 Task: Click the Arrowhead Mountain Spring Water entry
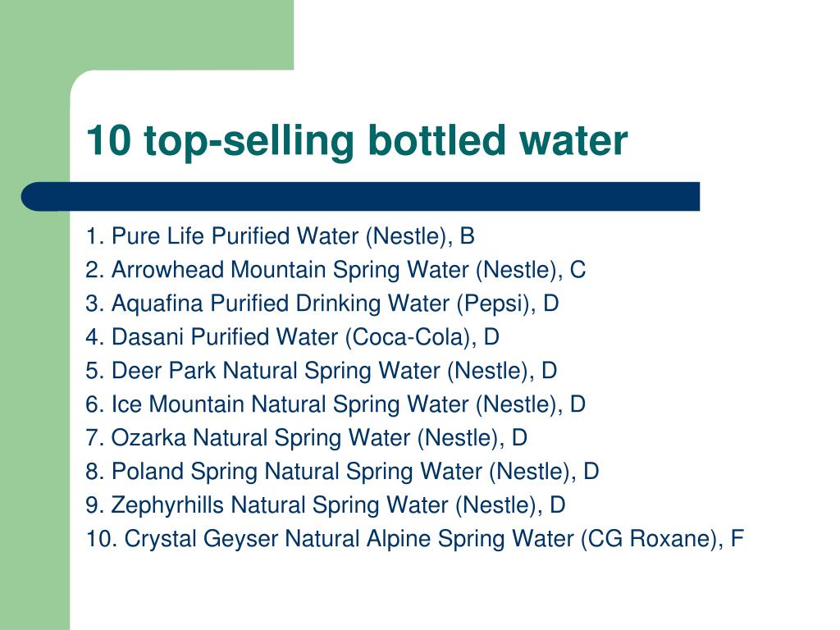[x=336, y=270]
